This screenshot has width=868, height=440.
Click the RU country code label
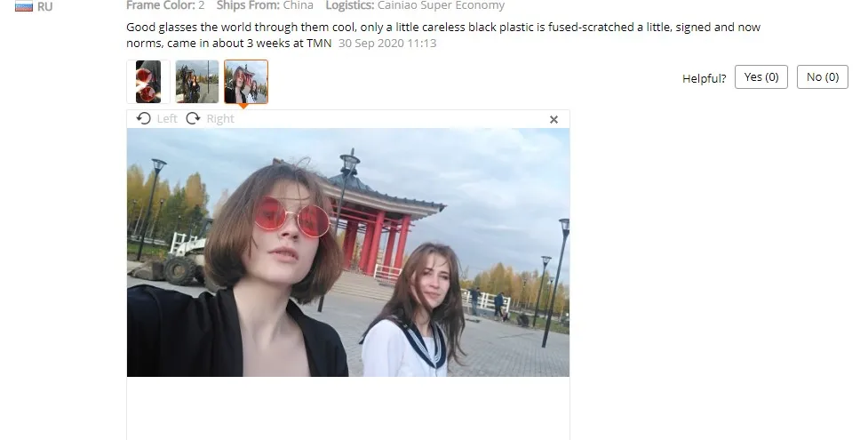(44, 7)
